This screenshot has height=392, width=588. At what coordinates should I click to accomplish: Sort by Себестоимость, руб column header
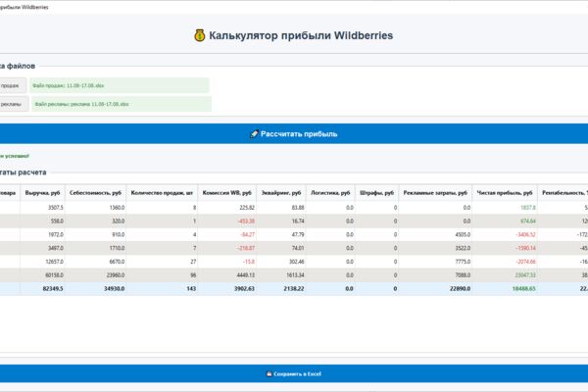[x=96, y=193]
